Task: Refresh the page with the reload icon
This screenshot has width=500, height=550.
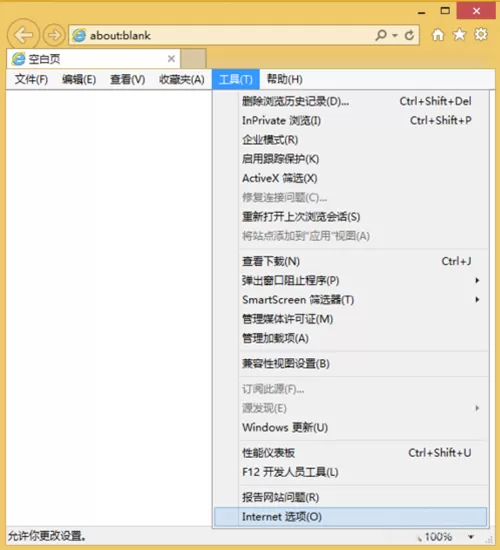Action: point(409,35)
